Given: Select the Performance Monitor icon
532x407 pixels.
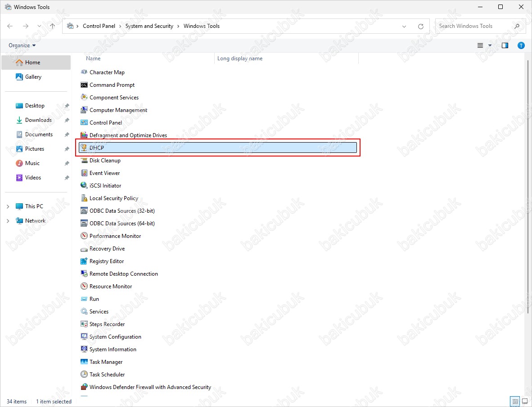Looking at the screenshot, I should pyautogui.click(x=84, y=236).
